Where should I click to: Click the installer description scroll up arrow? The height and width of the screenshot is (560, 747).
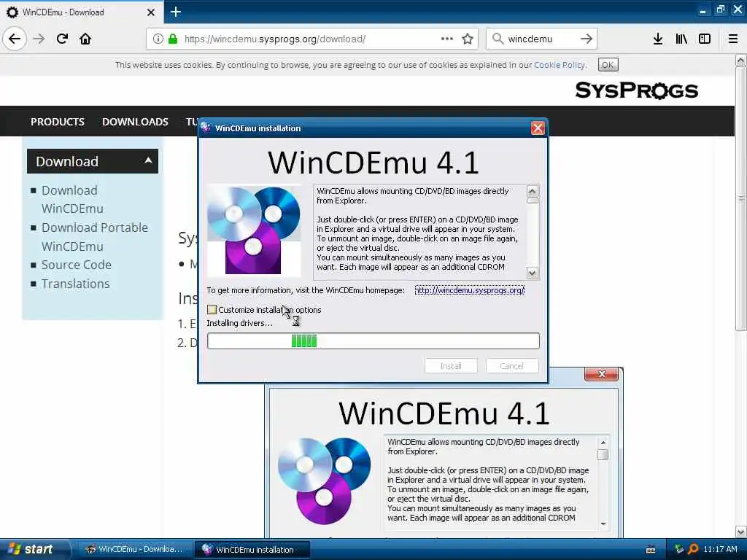(x=532, y=191)
